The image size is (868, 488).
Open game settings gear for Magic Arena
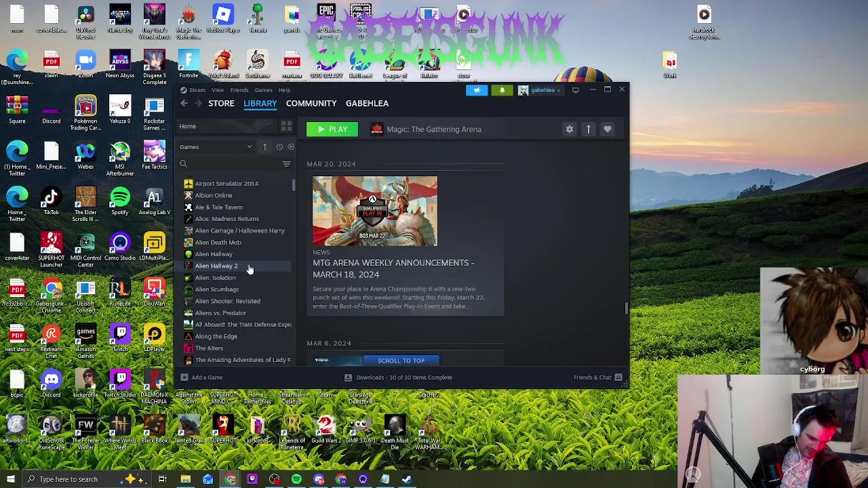pyautogui.click(x=570, y=129)
